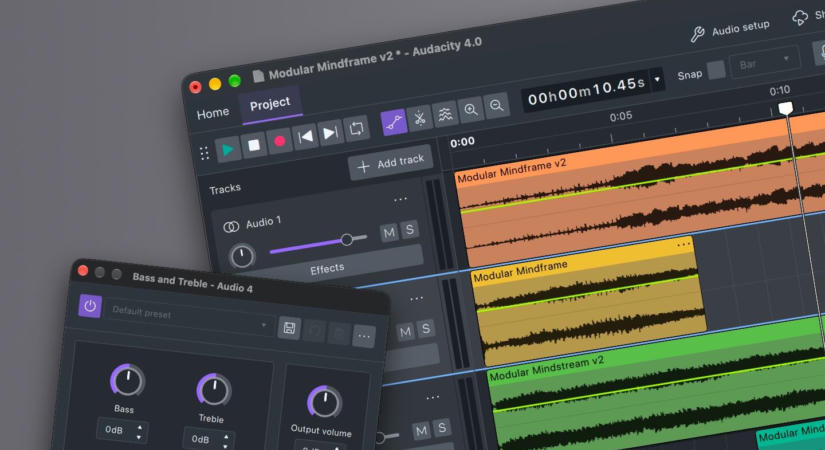The width and height of the screenshot is (825, 450).
Task: Toggle effect power in Bass and Treble window
Action: [x=90, y=306]
